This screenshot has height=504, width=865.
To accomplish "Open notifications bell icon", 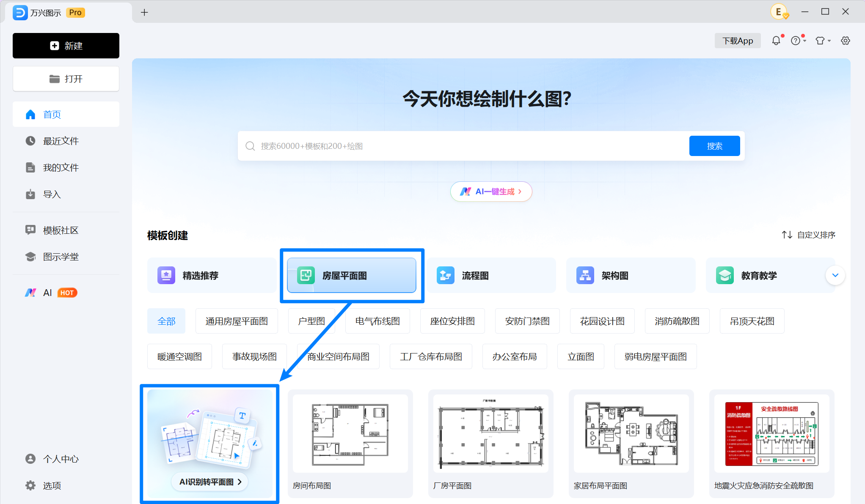I will click(776, 41).
